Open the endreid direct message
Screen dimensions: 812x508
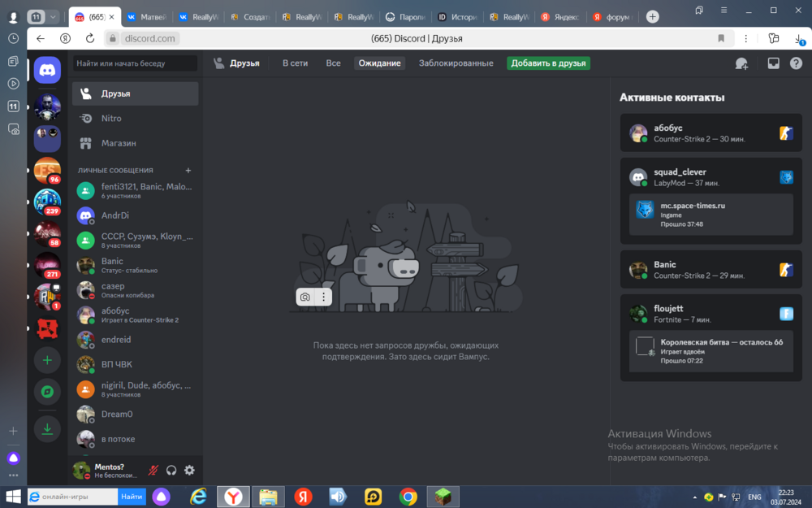pos(135,340)
